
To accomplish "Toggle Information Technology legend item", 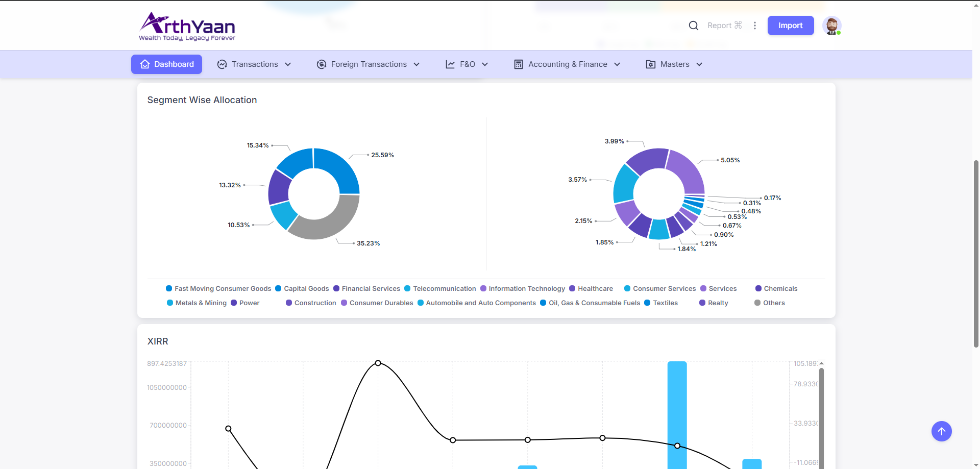I will (x=523, y=289).
